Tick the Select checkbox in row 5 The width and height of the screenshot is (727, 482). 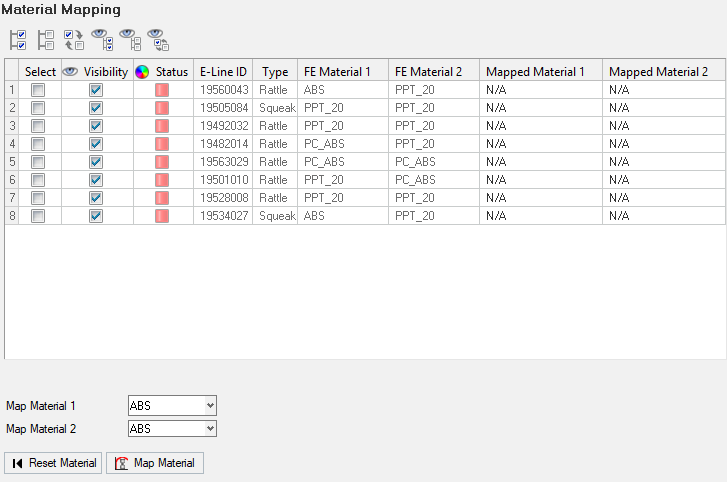pyautogui.click(x=38, y=162)
